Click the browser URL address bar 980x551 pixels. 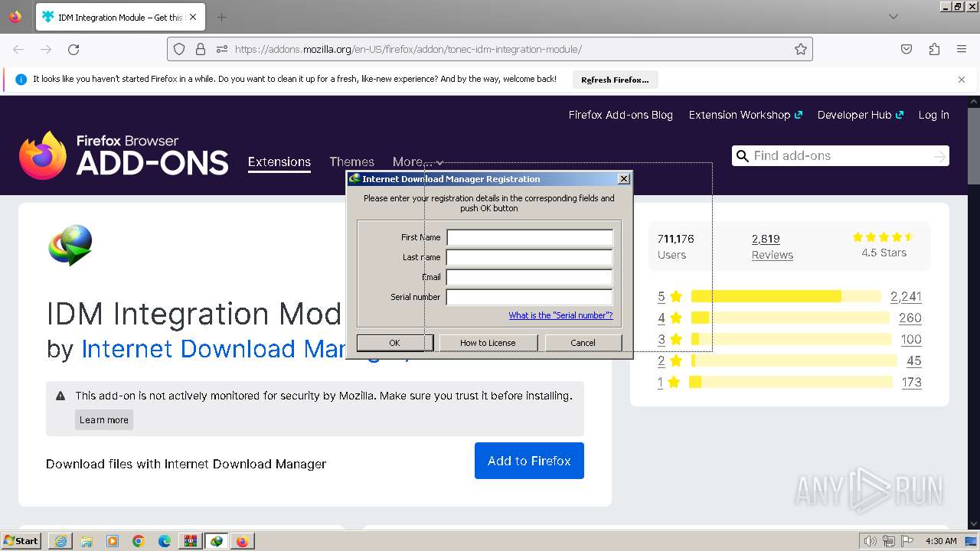490,49
